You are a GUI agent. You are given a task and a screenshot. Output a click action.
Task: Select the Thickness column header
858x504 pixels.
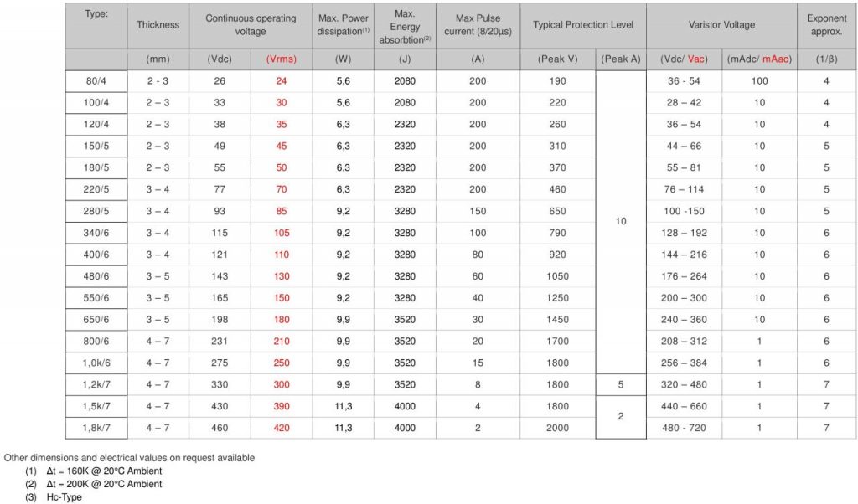tap(158, 25)
